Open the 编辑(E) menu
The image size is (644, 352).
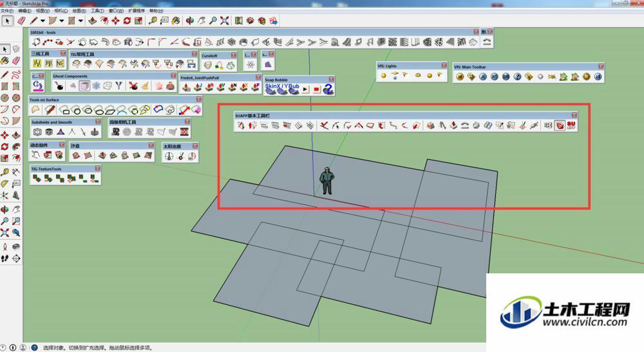[24, 11]
